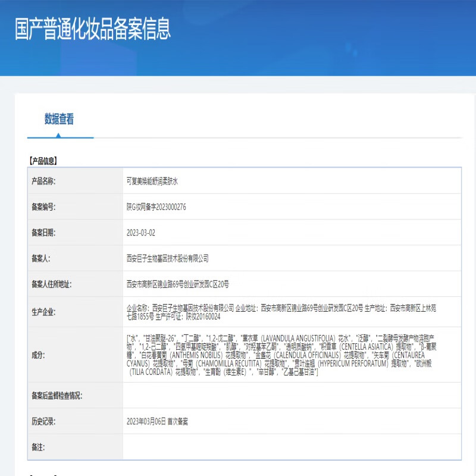Click the 生产企业 row label
The width and height of the screenshot is (476, 476).
43,311
